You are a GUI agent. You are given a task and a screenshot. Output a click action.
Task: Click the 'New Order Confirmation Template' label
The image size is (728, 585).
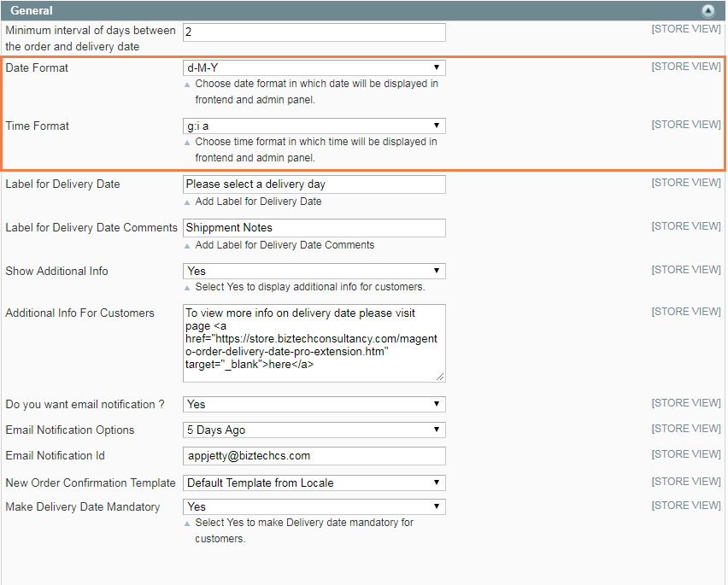(91, 483)
